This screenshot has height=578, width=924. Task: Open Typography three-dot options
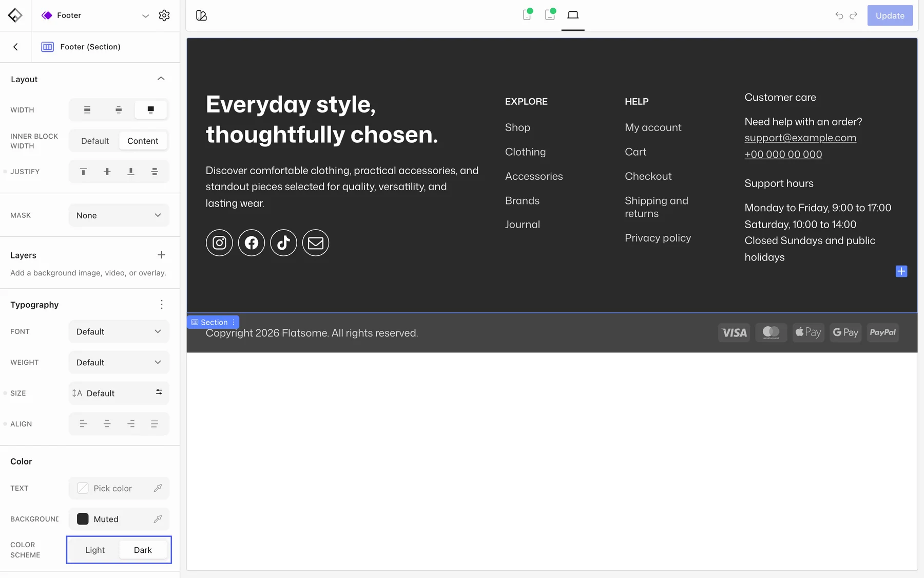pyautogui.click(x=161, y=305)
